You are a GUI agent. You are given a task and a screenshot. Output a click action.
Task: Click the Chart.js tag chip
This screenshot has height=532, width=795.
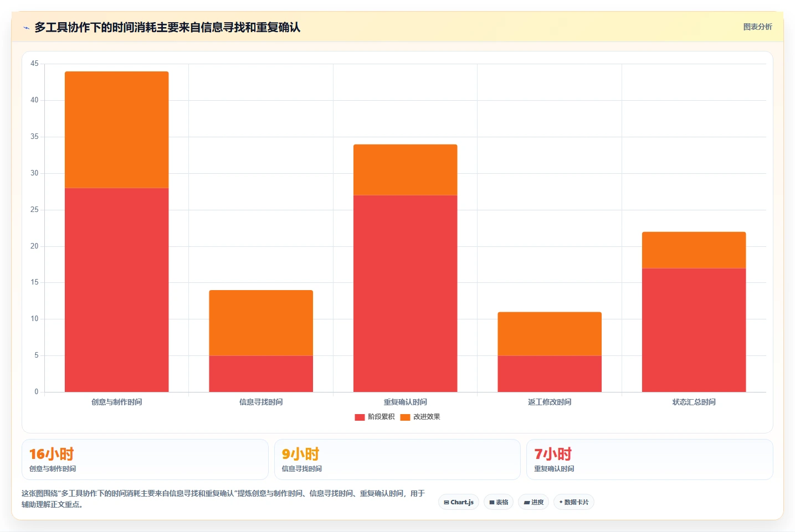[x=459, y=502]
